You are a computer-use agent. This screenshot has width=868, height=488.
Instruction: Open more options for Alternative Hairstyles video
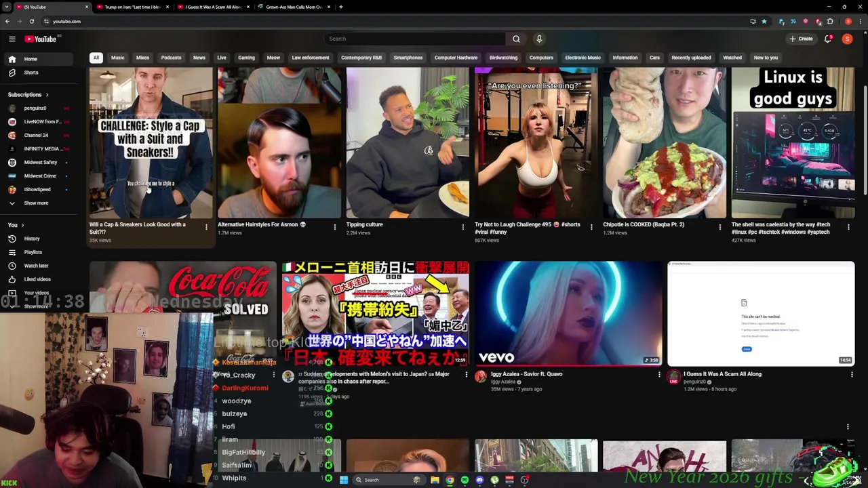pos(334,227)
